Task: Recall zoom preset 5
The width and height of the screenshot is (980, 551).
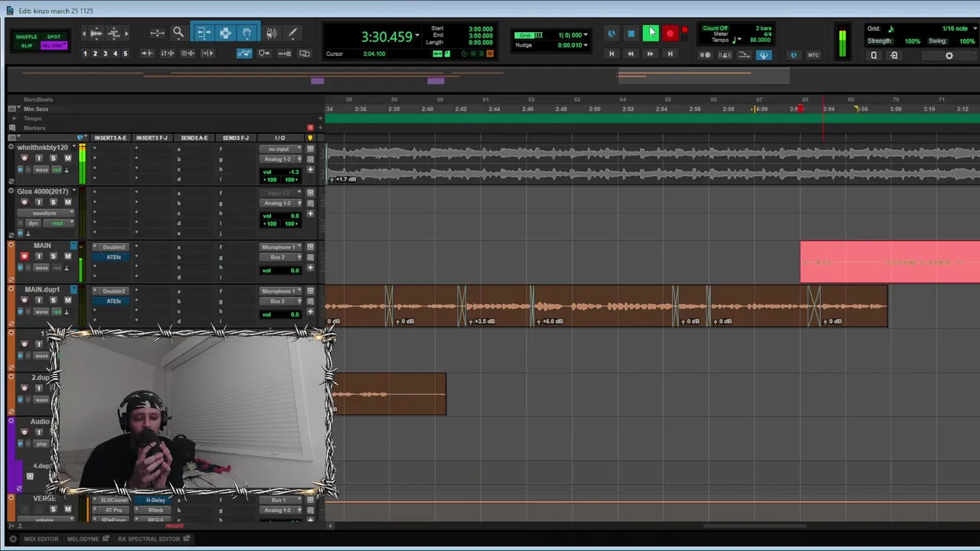Action: pos(125,54)
